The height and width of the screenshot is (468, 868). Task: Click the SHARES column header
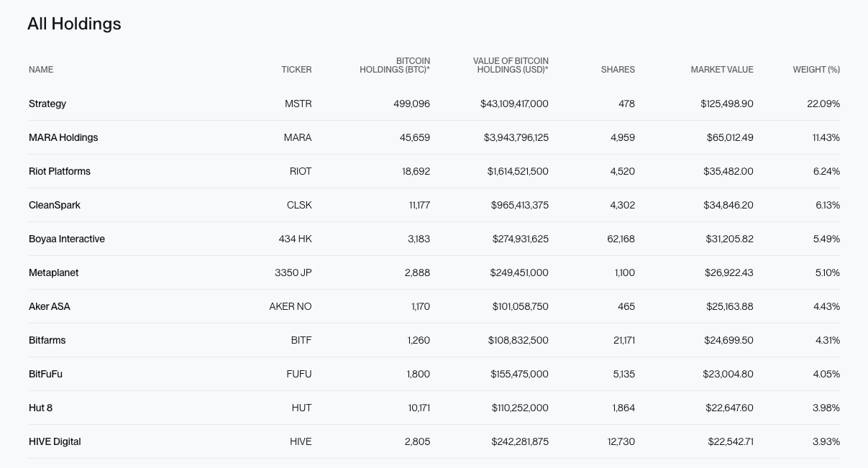pyautogui.click(x=618, y=70)
